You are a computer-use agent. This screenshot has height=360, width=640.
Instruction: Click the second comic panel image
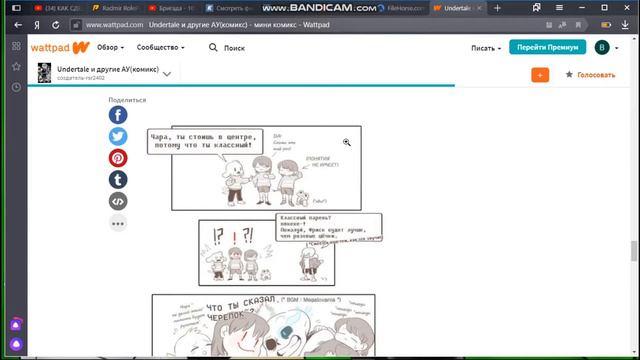(266, 253)
